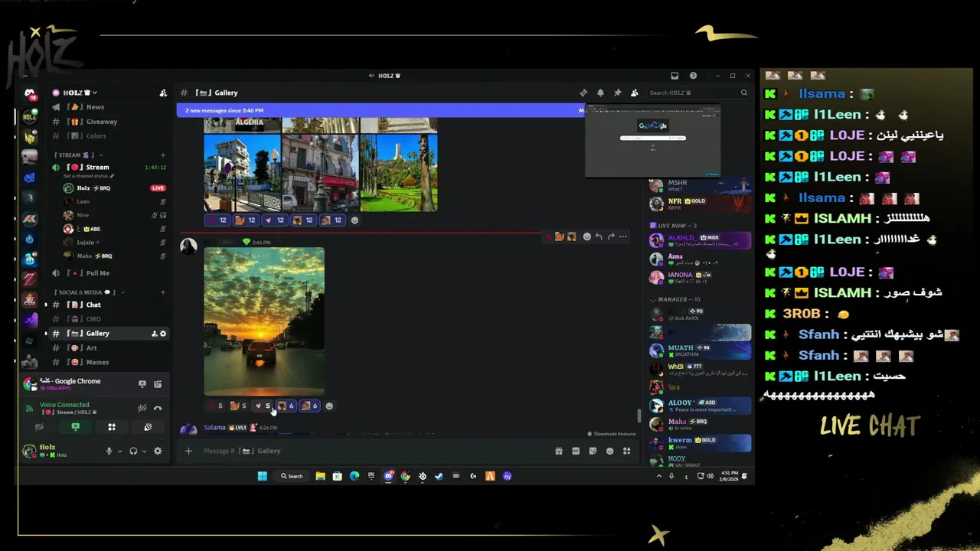The image size is (980, 551).
Task: Open ALKHLD member profile in list
Action: [699, 240]
